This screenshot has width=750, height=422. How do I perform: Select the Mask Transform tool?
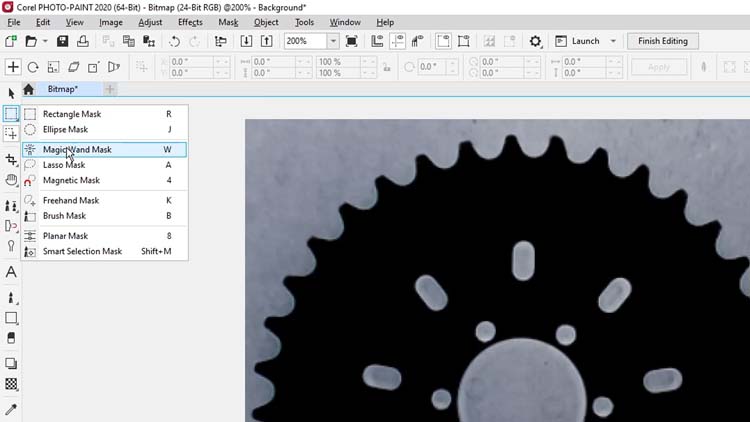pyautogui.click(x=11, y=134)
